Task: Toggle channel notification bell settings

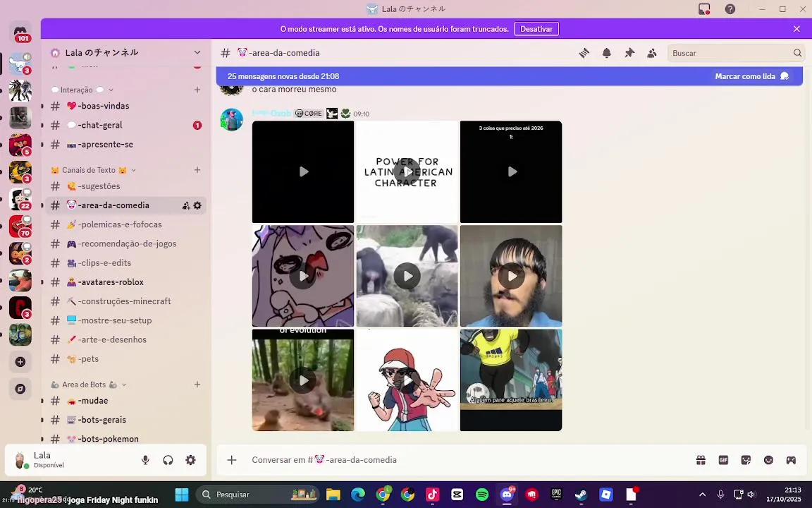Action: coord(606,53)
